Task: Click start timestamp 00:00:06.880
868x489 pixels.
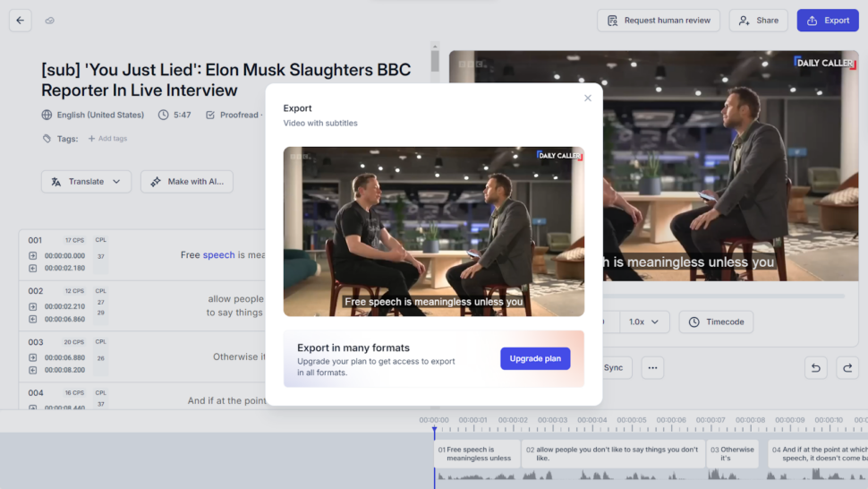Action: pos(64,357)
